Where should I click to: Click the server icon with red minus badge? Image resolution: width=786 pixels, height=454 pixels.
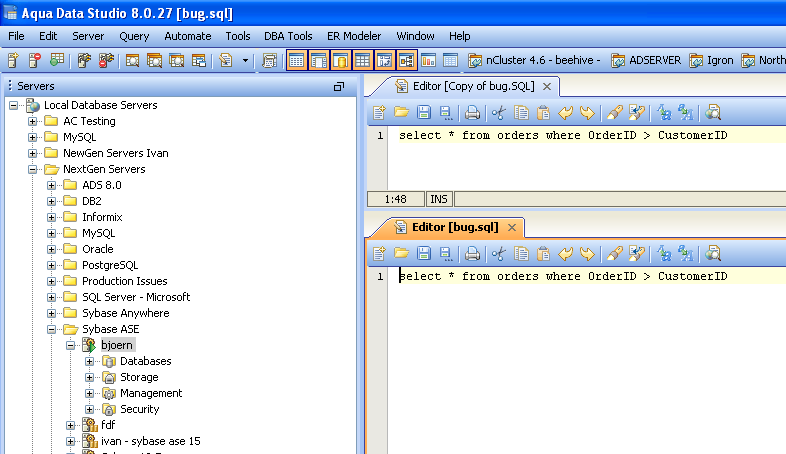tap(35, 61)
